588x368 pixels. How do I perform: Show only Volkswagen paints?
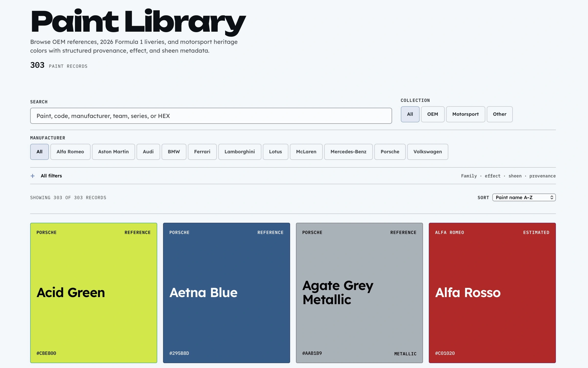point(428,152)
